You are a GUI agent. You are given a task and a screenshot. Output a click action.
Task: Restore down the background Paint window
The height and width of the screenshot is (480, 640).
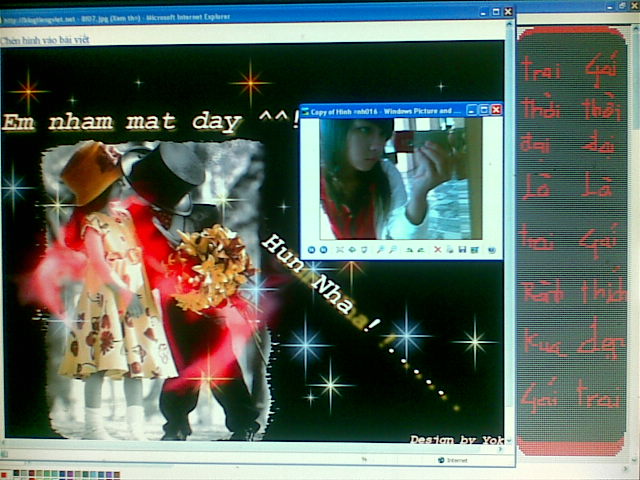[622, 6]
